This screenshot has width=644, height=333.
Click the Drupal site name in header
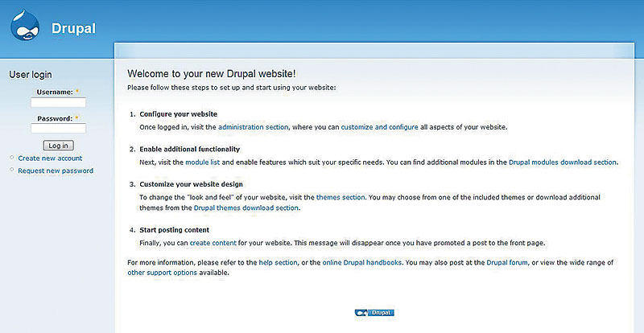[x=73, y=29]
